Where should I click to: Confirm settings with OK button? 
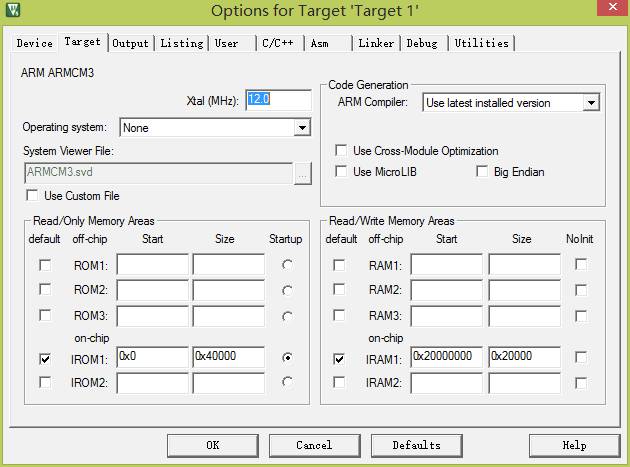(x=213, y=445)
